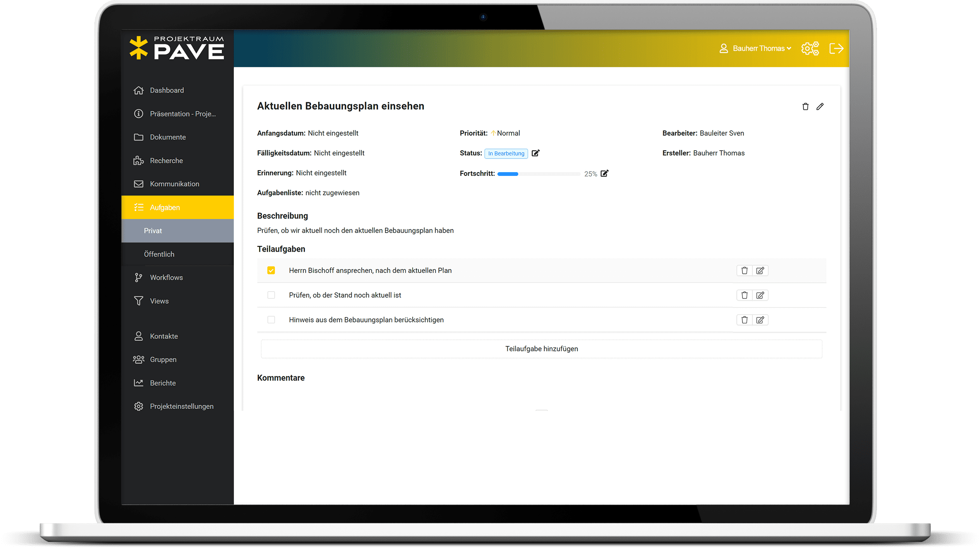Open Berichte section
Screen dimensions: 980x548
[178, 383]
